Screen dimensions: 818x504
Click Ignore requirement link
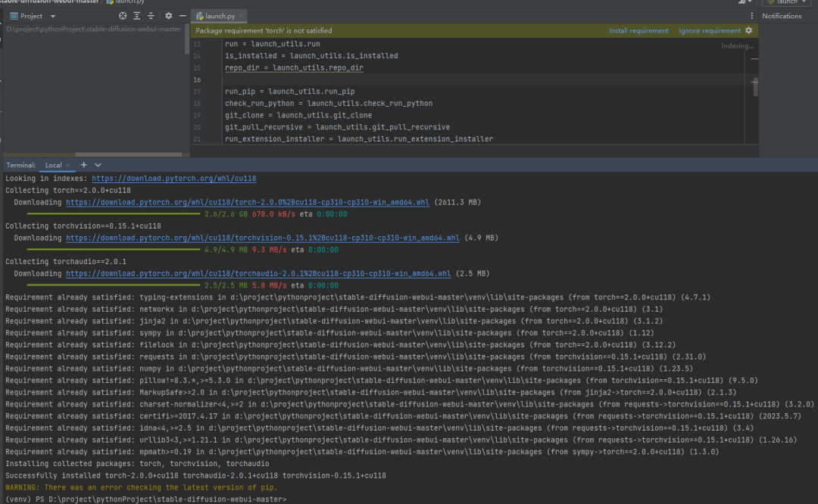[710, 31]
